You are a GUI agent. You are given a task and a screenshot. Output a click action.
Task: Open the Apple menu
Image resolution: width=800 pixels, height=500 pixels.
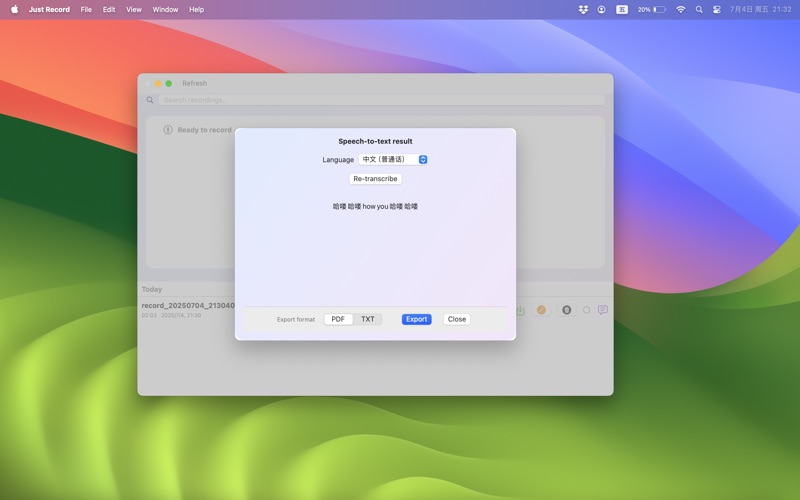pos(14,9)
